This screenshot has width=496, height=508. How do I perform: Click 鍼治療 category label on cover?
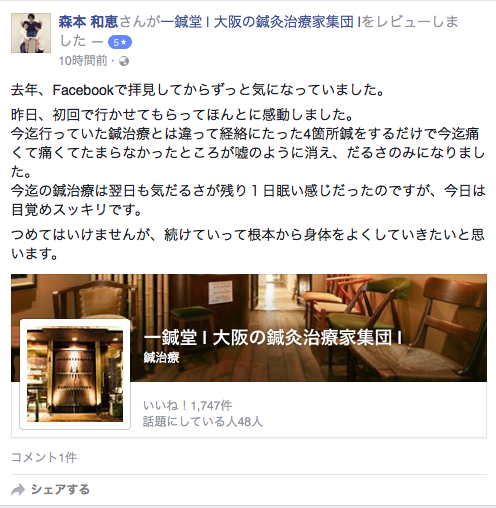161,358
